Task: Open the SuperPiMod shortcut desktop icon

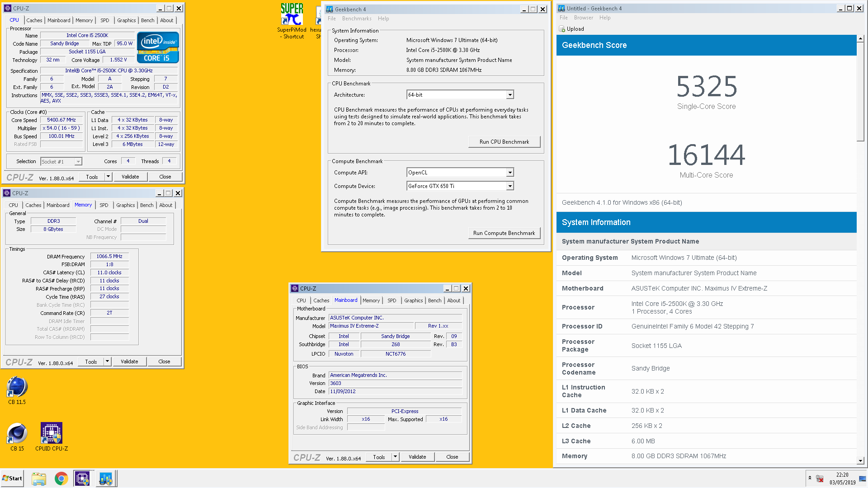Action: pyautogui.click(x=292, y=21)
